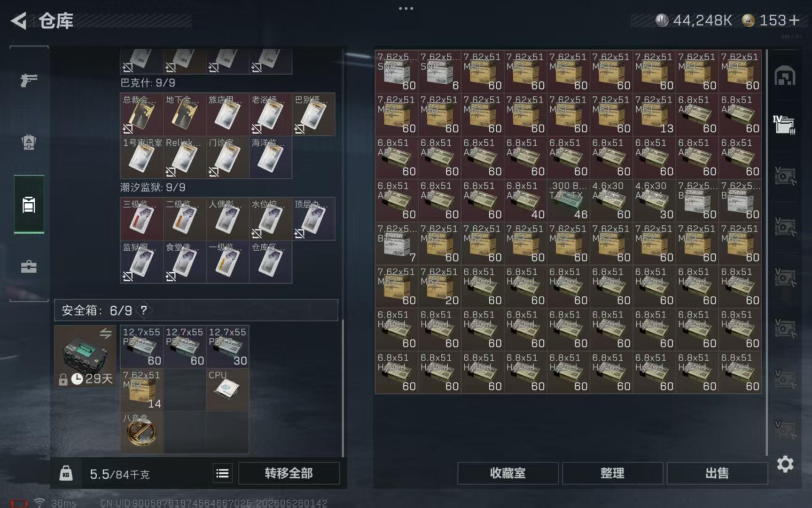Viewport: 812px width, 508px height.
Task: Tap the lock icon on safe box case
Action: click(x=63, y=379)
